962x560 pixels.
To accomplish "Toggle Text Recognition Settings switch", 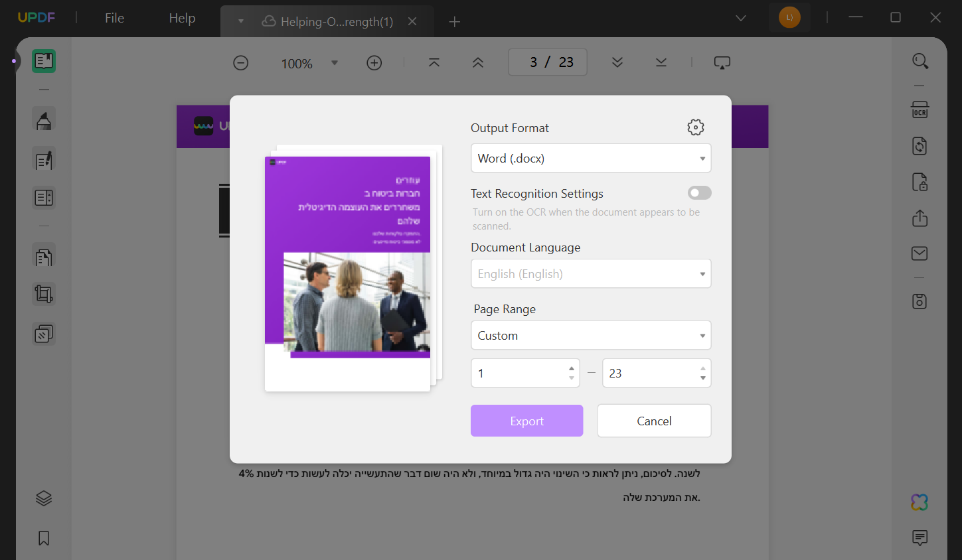I will [x=699, y=192].
